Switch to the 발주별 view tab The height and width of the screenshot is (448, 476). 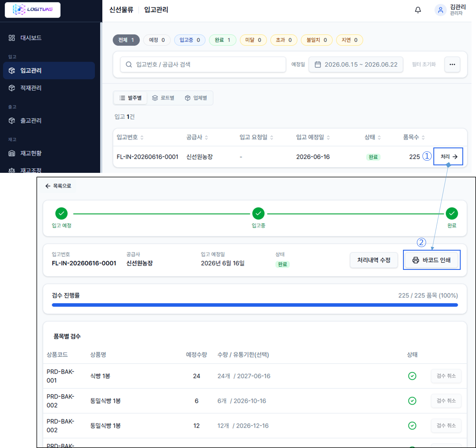coord(130,98)
